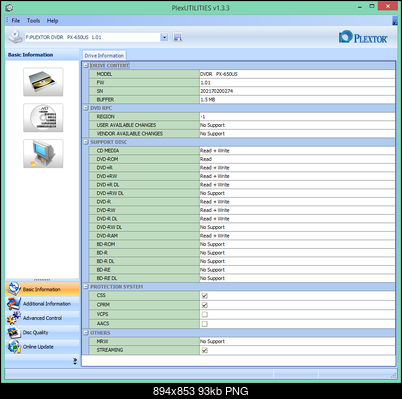Click the Additional Information navigation icon
The image size is (402, 399).
pyautogui.click(x=14, y=303)
